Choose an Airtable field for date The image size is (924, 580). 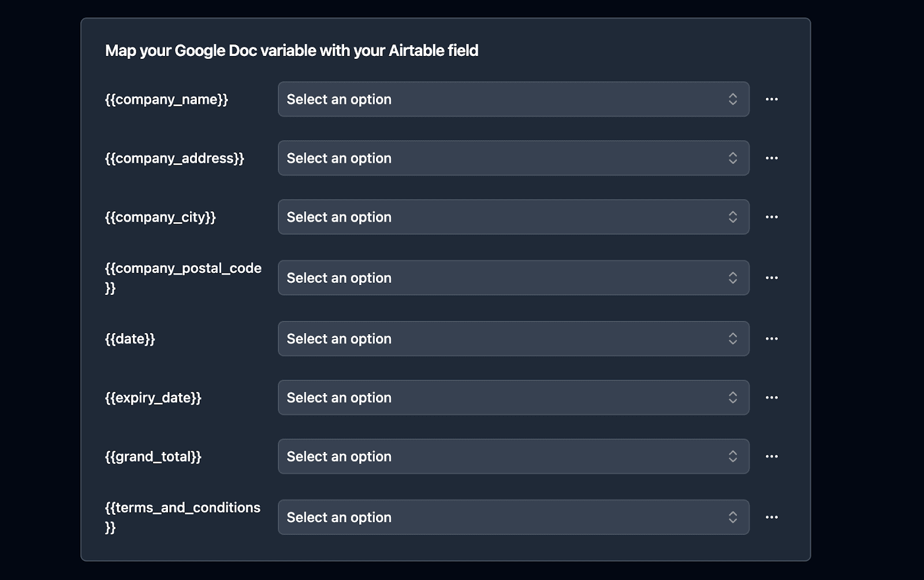click(513, 339)
